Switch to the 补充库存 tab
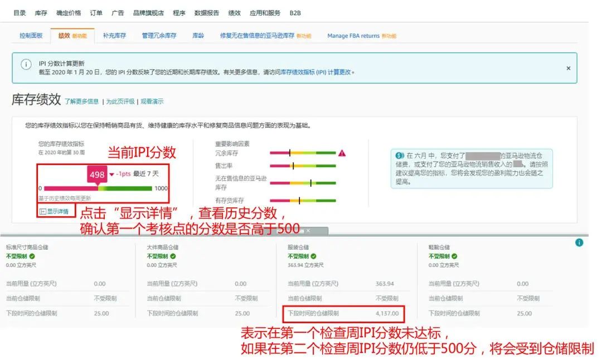 [114, 35]
